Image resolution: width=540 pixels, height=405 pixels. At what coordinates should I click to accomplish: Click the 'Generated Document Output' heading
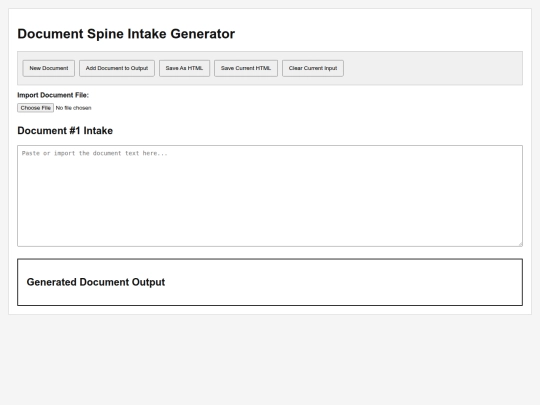[x=96, y=282]
